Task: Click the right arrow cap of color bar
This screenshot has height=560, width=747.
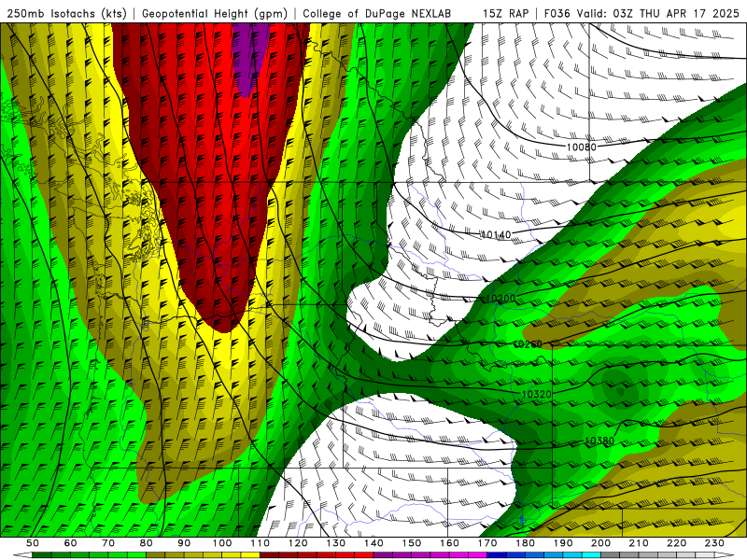Action: 725,555
